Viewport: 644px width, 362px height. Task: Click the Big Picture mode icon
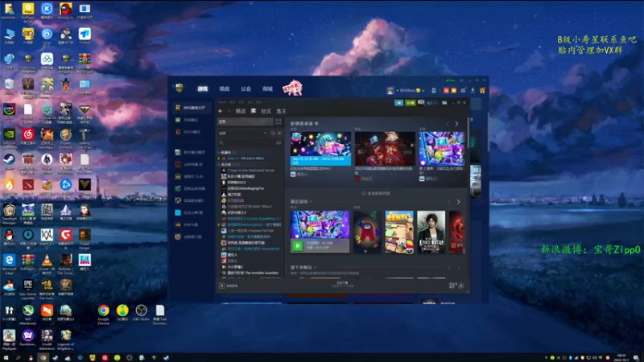[444, 103]
